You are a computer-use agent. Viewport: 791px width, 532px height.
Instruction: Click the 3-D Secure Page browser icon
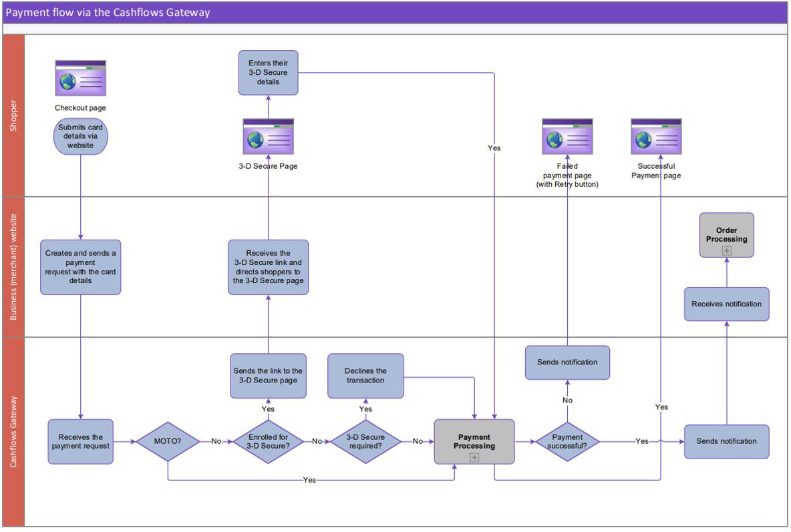coord(269,137)
